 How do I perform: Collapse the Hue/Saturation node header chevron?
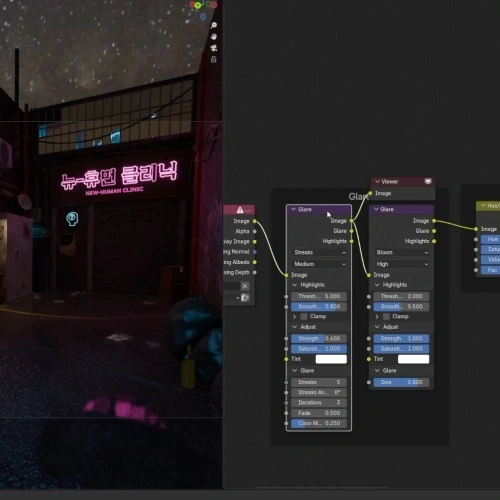[483, 205]
